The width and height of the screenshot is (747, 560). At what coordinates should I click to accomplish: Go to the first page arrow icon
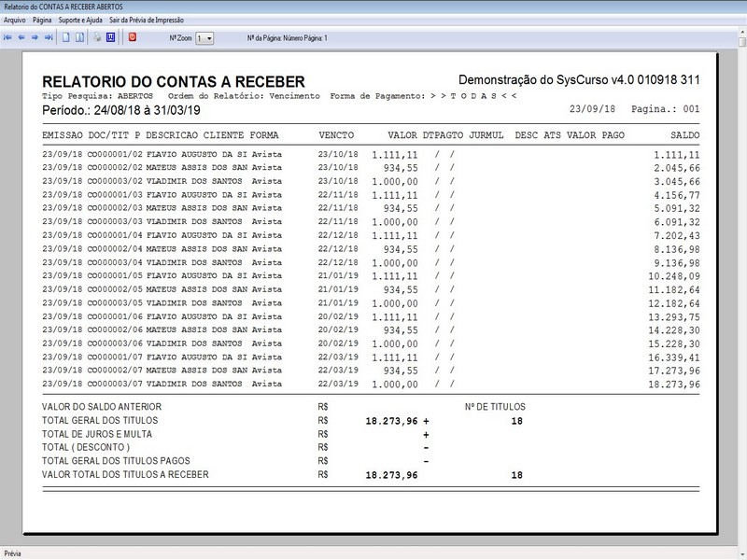[x=7, y=37]
